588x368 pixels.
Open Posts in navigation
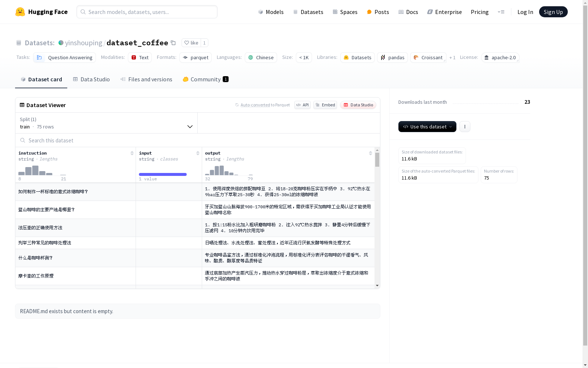pyautogui.click(x=378, y=12)
